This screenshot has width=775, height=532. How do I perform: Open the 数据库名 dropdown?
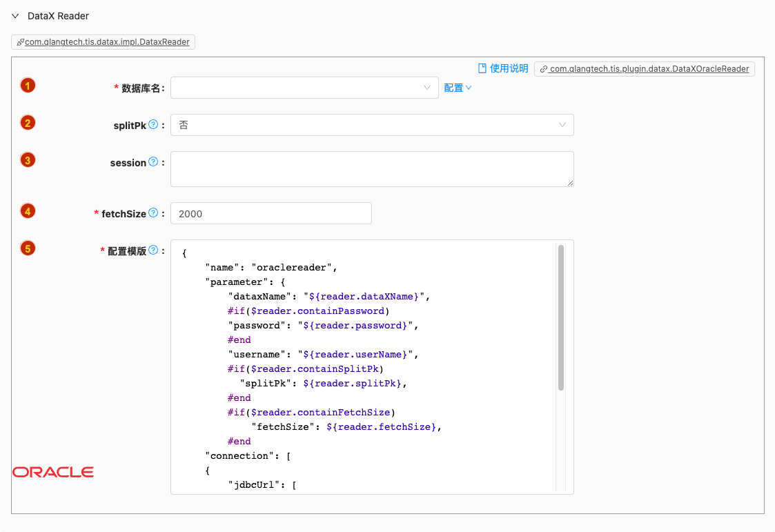(304, 88)
